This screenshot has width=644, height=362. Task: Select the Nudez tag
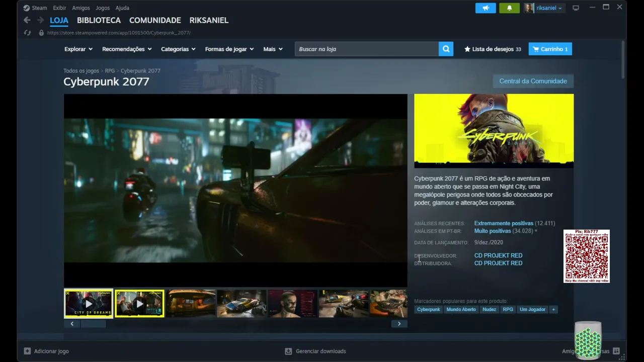(x=489, y=310)
